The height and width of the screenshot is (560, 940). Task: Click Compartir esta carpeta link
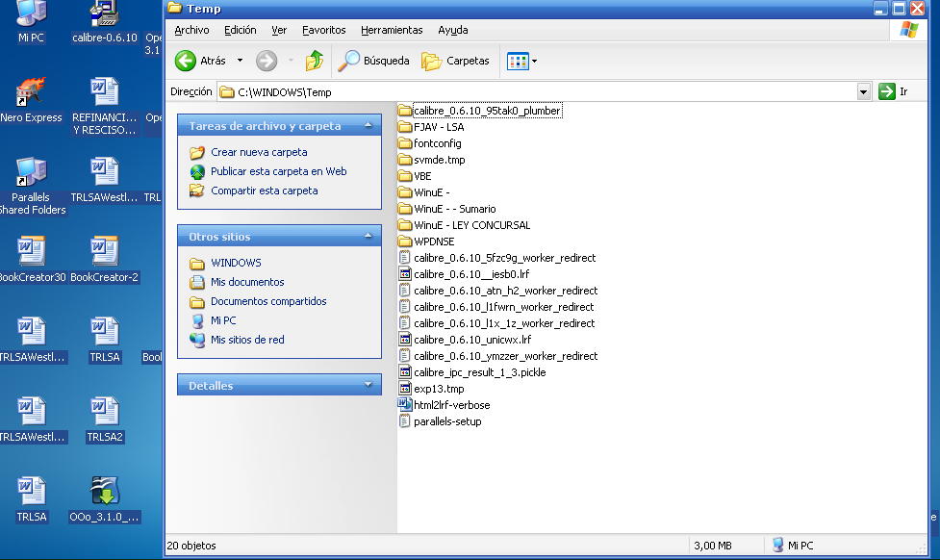point(265,191)
